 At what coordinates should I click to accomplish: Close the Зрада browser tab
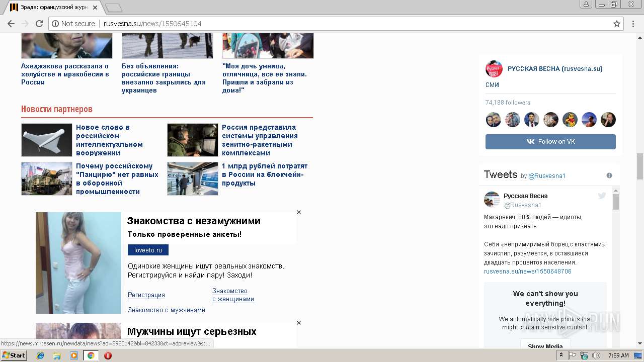point(95,8)
